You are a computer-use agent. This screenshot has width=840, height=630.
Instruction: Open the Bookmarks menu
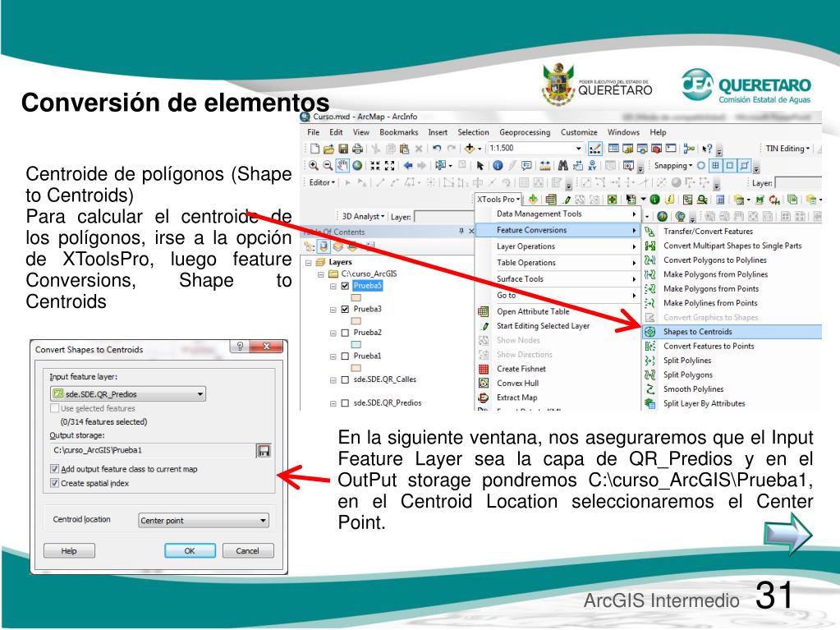tap(398, 132)
